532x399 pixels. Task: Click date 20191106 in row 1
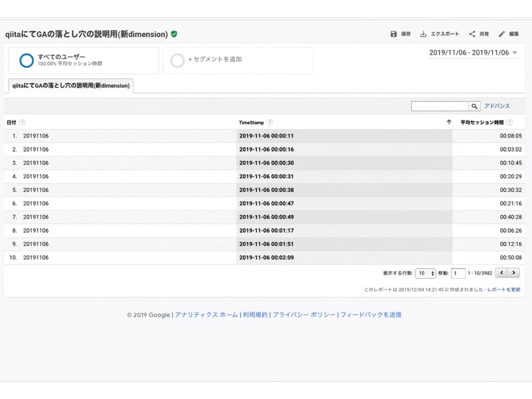[x=36, y=136]
